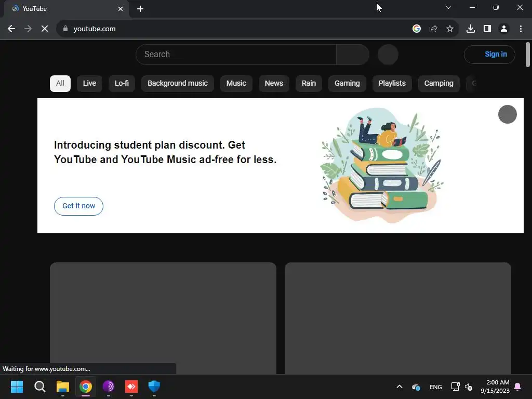The image size is (532, 399).
Task: Open File Explorer from taskbar
Action: pyautogui.click(x=63, y=387)
